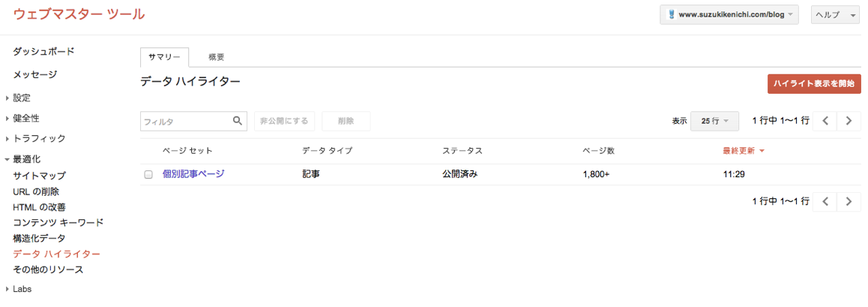Open the 25 行 rows-per-page dropdown
This screenshot has width=868, height=307.
coord(714,121)
